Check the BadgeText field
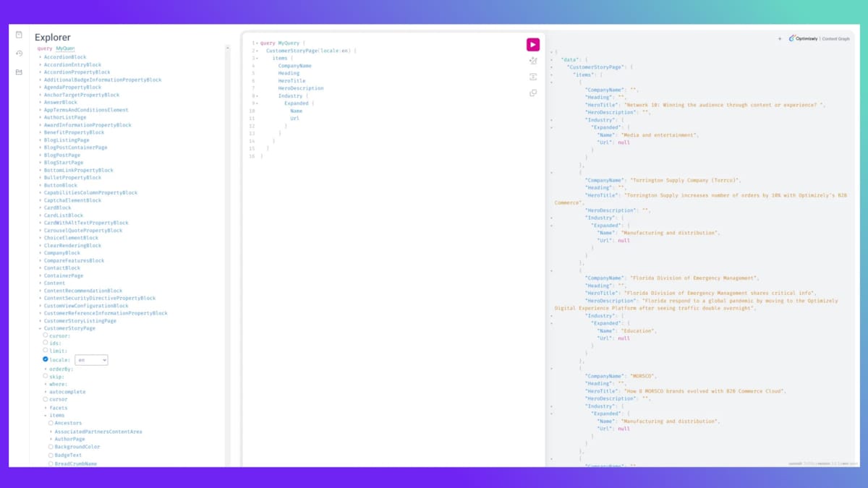 pyautogui.click(x=51, y=455)
